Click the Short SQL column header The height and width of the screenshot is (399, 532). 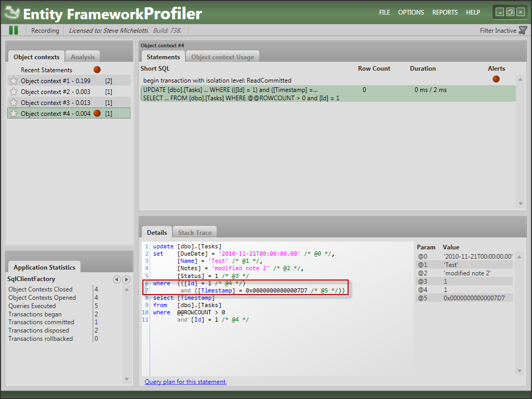[x=155, y=68]
